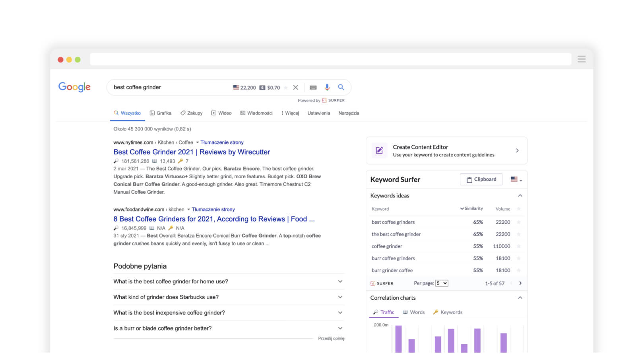Select the Words correlation chart tab
This screenshot has height=355, width=644.
point(413,312)
